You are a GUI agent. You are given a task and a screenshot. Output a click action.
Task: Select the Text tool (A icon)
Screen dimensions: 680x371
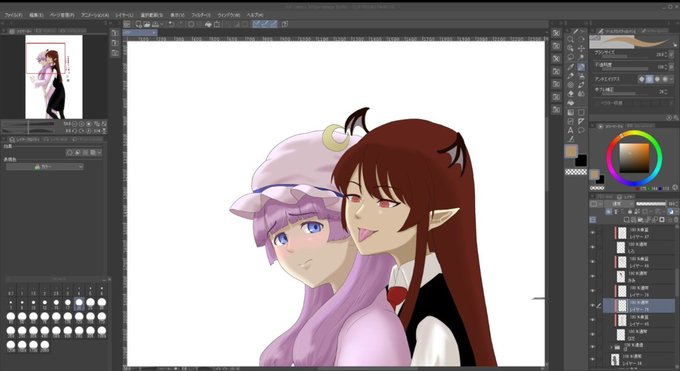tap(570, 130)
